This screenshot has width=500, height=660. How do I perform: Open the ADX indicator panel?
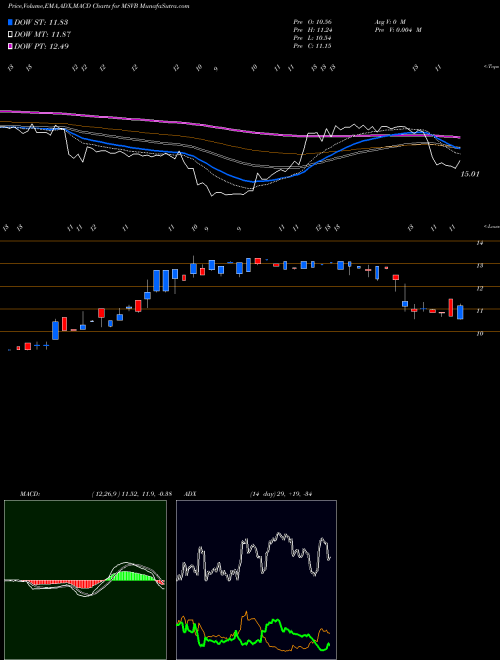[256, 580]
